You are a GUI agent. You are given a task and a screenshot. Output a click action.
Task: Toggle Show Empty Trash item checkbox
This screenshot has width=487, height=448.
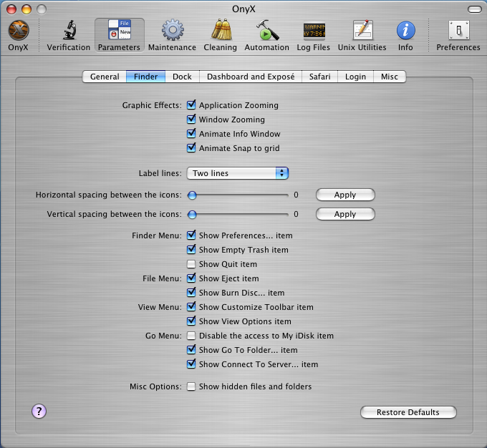191,250
